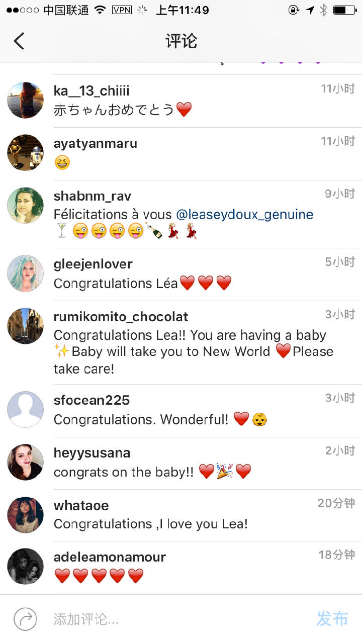Tap shabnm_rav's profile photo
Screen dimensions: 362x644
(25, 206)
